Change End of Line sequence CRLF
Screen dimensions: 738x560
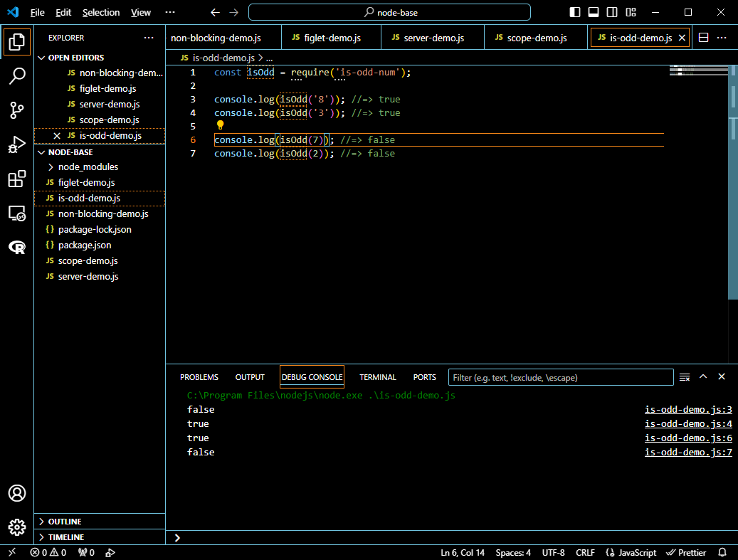(585, 552)
